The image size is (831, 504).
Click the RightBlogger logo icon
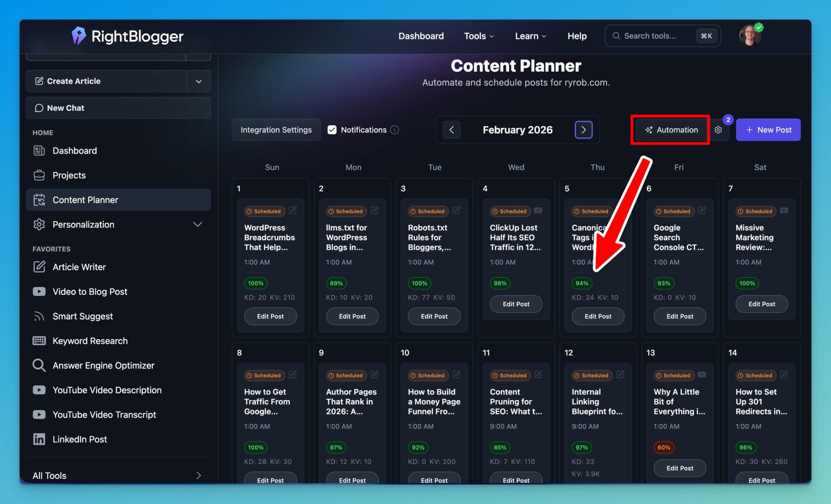[x=79, y=36]
